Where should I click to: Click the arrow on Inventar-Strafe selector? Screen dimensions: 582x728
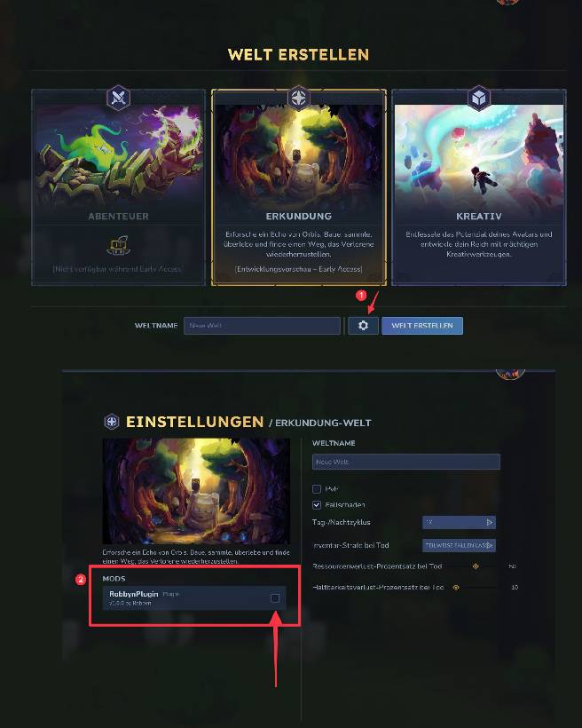[x=490, y=545]
